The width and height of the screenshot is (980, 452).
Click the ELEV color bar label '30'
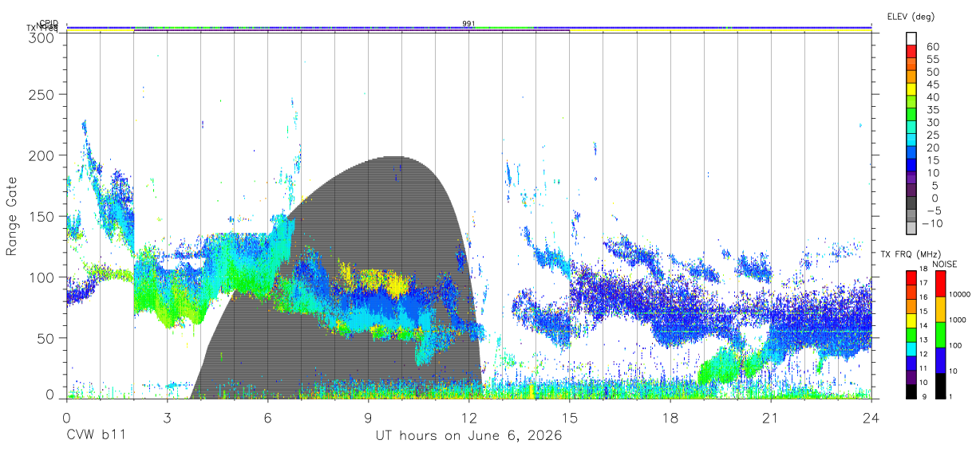[933, 123]
